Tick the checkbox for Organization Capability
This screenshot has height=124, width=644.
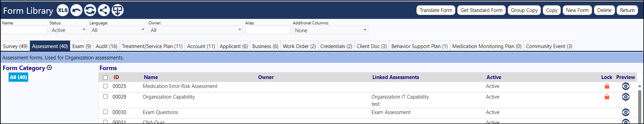pos(105,97)
